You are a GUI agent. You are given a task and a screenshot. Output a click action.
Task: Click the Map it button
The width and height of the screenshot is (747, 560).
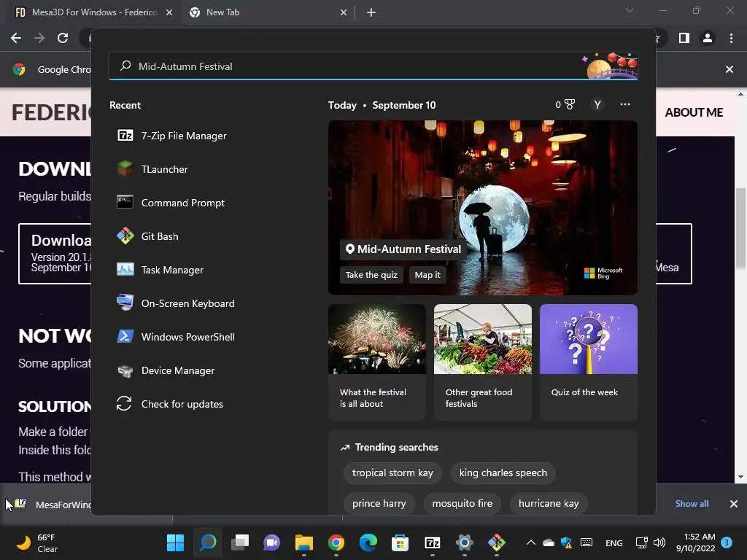coord(427,275)
